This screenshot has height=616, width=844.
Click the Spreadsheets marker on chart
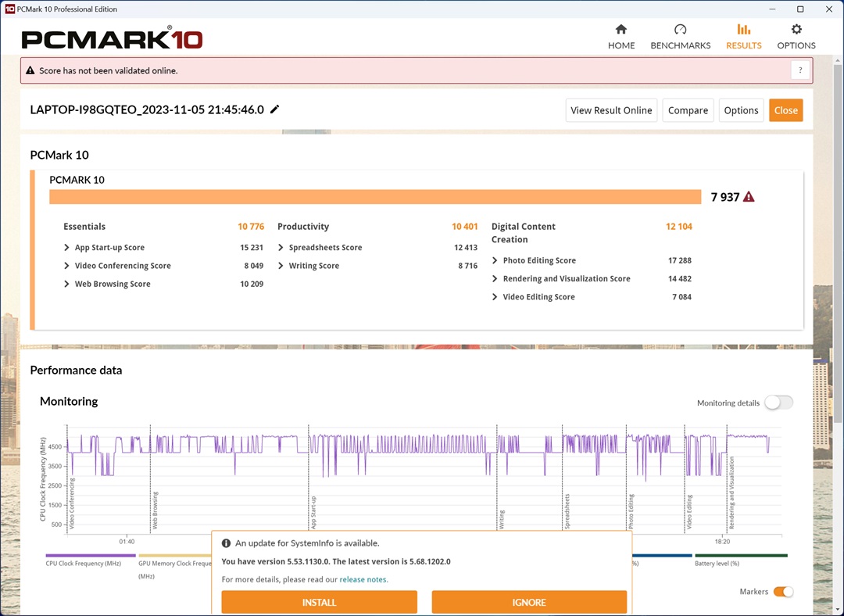[567, 511]
